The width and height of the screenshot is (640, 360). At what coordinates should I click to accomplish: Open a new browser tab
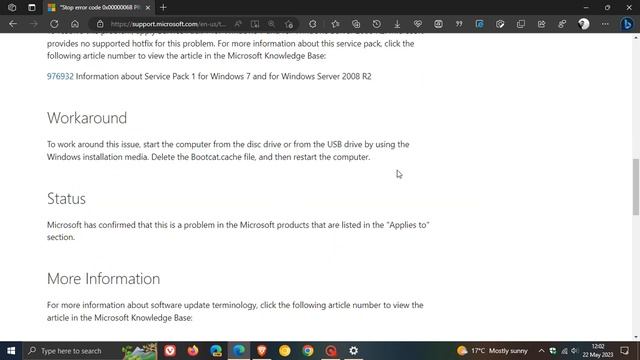(163, 7)
